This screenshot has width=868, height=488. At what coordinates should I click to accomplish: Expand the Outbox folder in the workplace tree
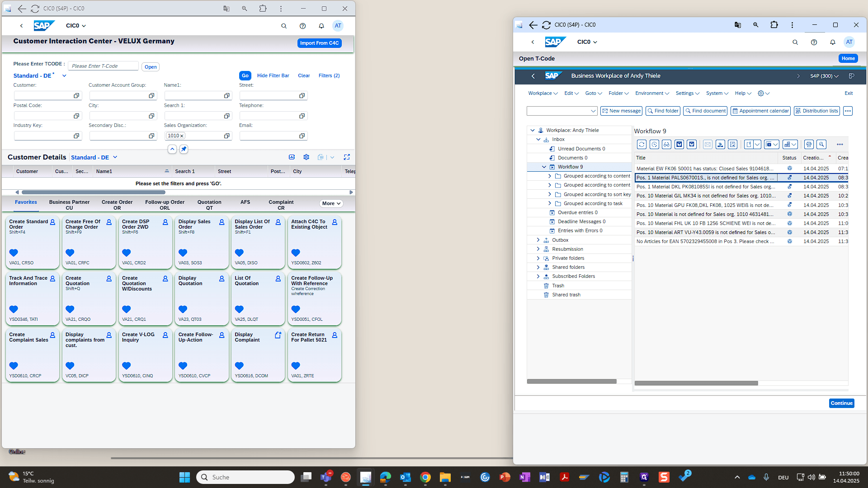pos(538,240)
